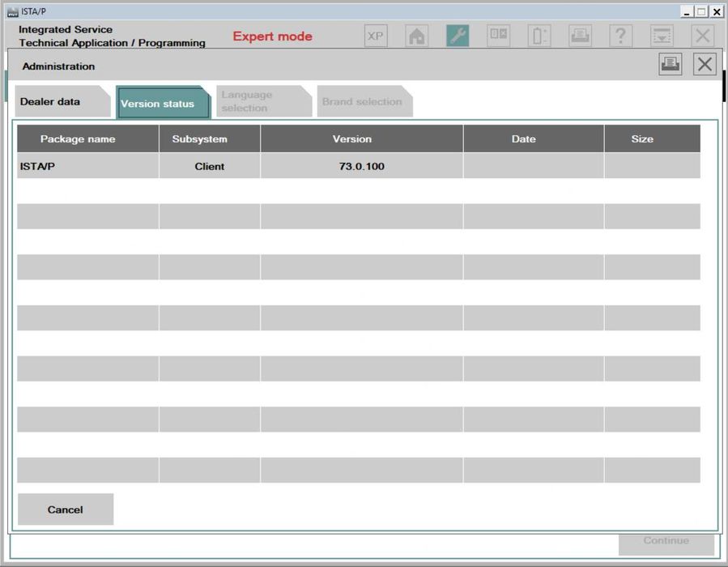Click the Continue button
The image size is (728, 567).
(x=666, y=544)
